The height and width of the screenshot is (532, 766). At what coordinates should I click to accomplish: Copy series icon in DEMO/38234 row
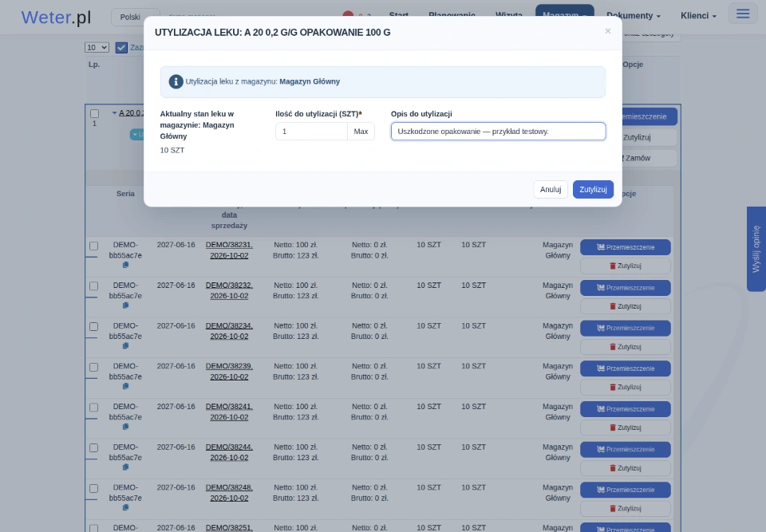(125, 346)
